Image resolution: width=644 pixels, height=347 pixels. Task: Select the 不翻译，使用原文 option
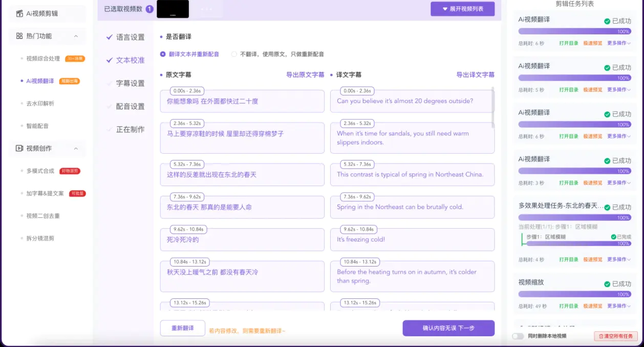[234, 54]
